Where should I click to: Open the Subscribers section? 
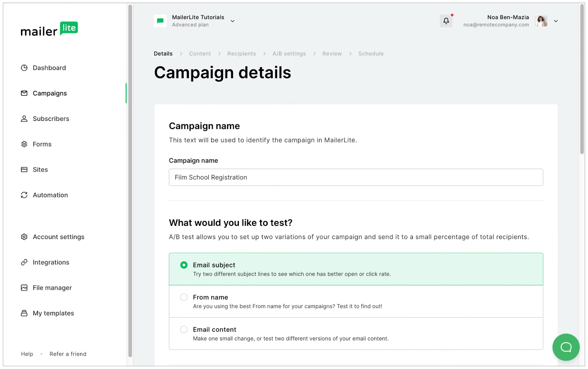coord(51,118)
